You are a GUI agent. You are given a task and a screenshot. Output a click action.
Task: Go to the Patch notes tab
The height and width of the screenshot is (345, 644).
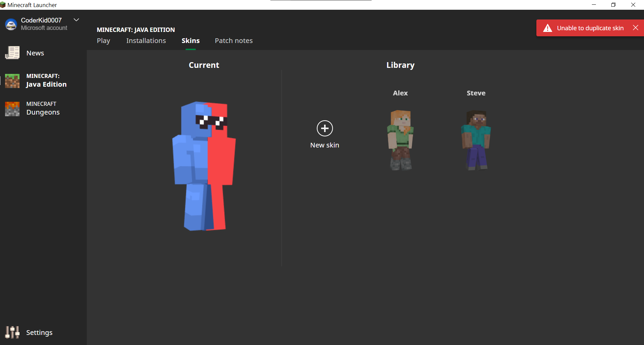click(x=234, y=41)
